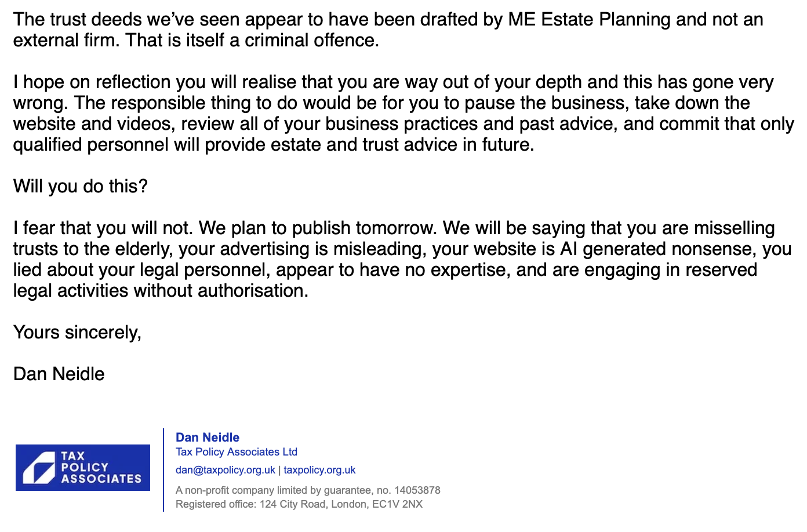
Task: Open the taxpolicy.org.uk website link
Action: (x=319, y=470)
